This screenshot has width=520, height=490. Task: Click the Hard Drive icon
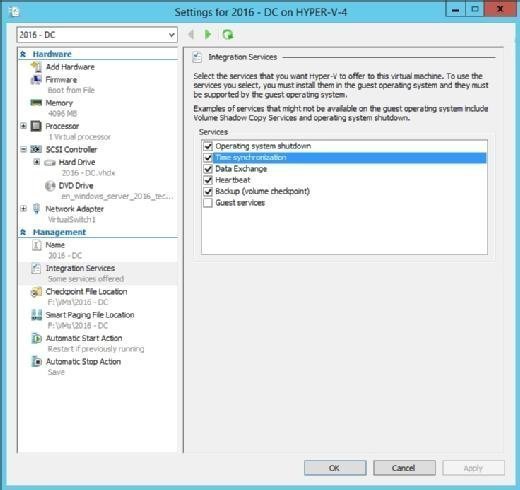tap(50, 163)
